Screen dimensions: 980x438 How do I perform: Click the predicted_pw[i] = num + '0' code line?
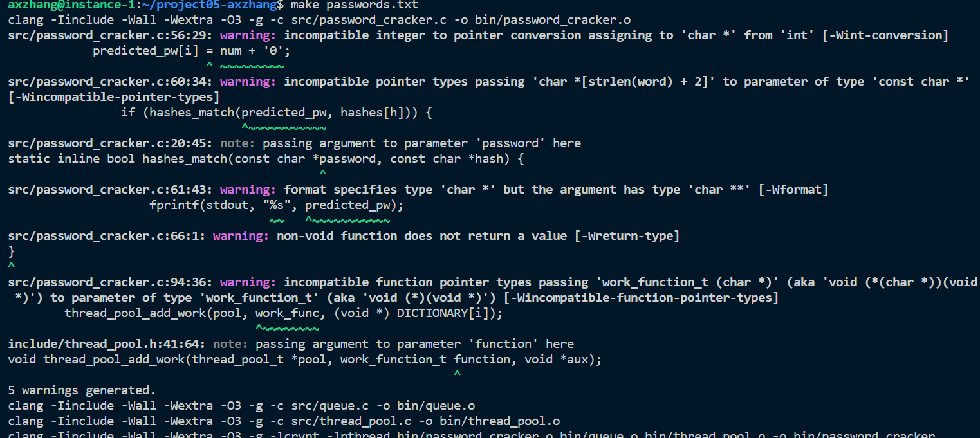[x=192, y=51]
